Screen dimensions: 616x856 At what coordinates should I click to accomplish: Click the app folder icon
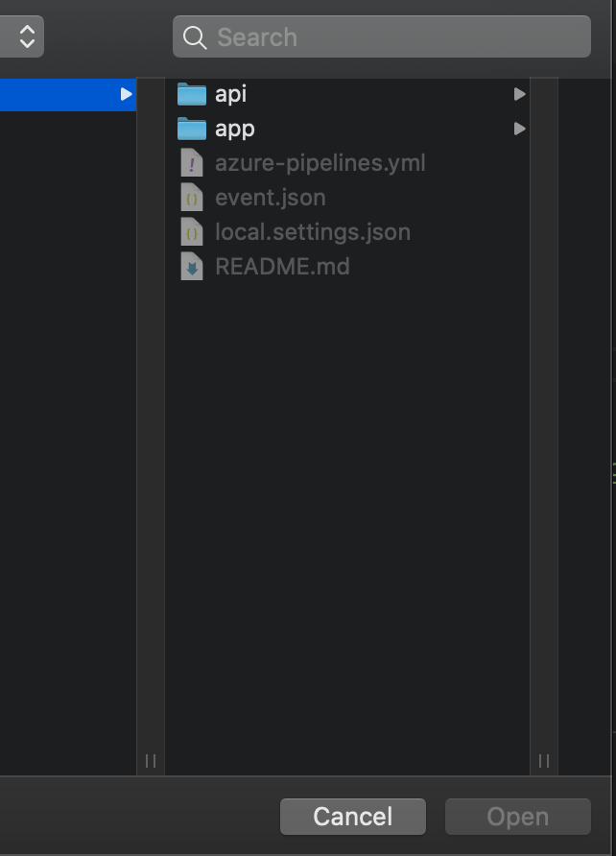(191, 129)
